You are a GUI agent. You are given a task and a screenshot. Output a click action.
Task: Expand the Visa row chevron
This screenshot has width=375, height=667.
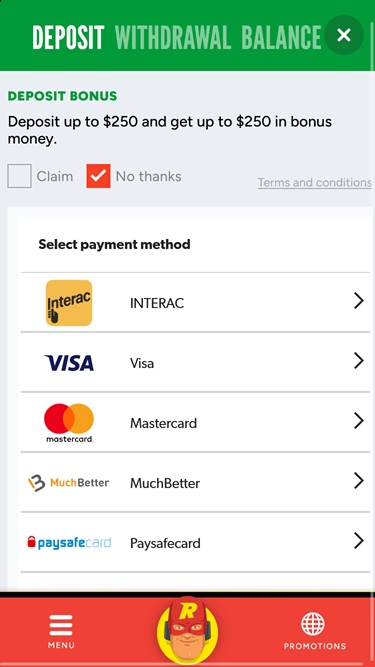pos(359,361)
